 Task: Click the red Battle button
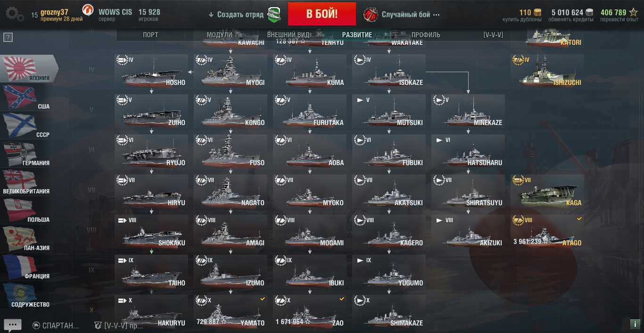pos(322,14)
